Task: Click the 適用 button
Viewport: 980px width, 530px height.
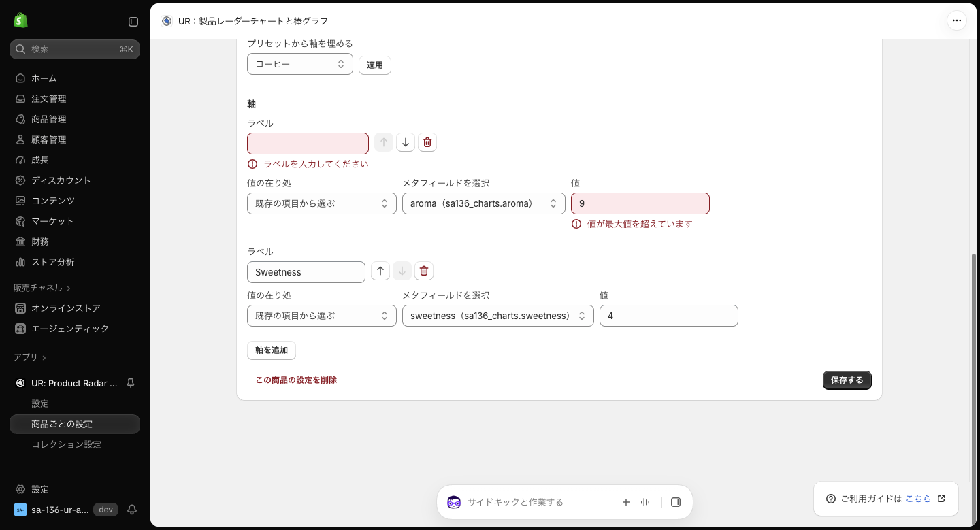Action: pyautogui.click(x=375, y=65)
